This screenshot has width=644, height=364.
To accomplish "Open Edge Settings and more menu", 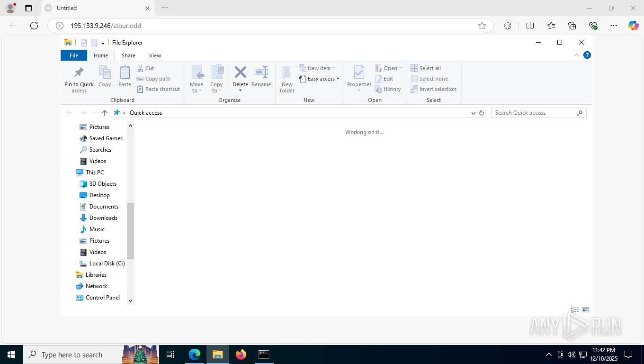I will pyautogui.click(x=614, y=26).
